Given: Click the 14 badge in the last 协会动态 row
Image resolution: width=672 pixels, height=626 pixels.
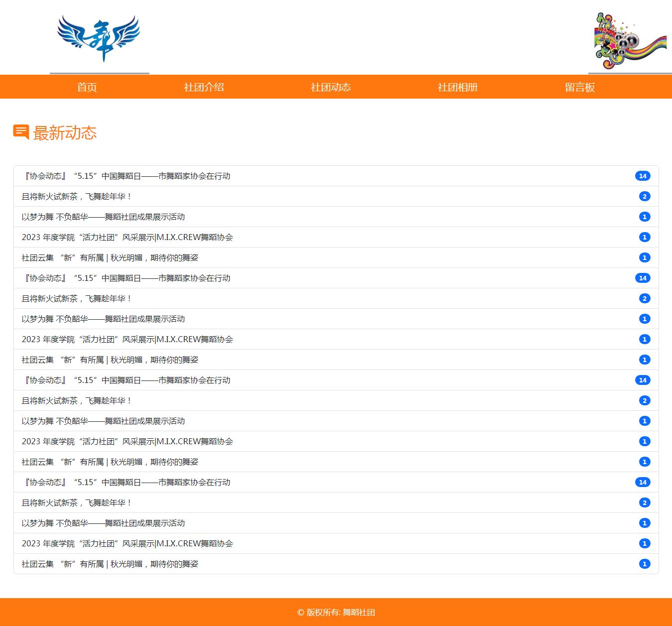Looking at the screenshot, I should click(643, 482).
